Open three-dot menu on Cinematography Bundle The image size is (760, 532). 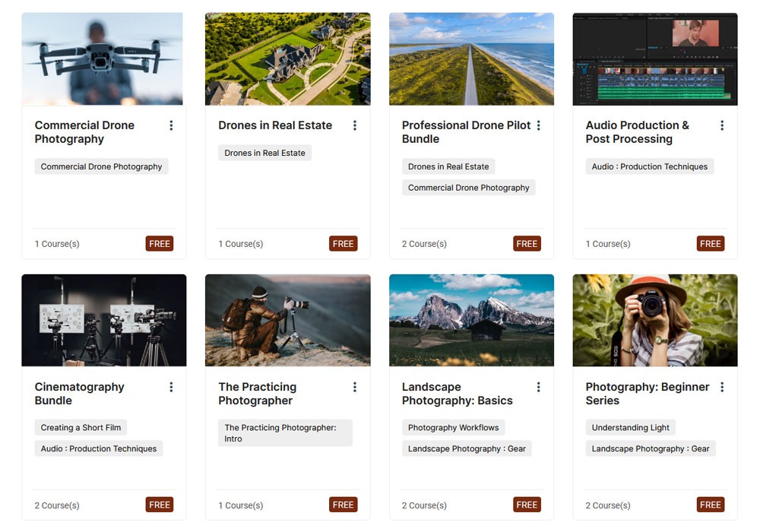point(171,387)
